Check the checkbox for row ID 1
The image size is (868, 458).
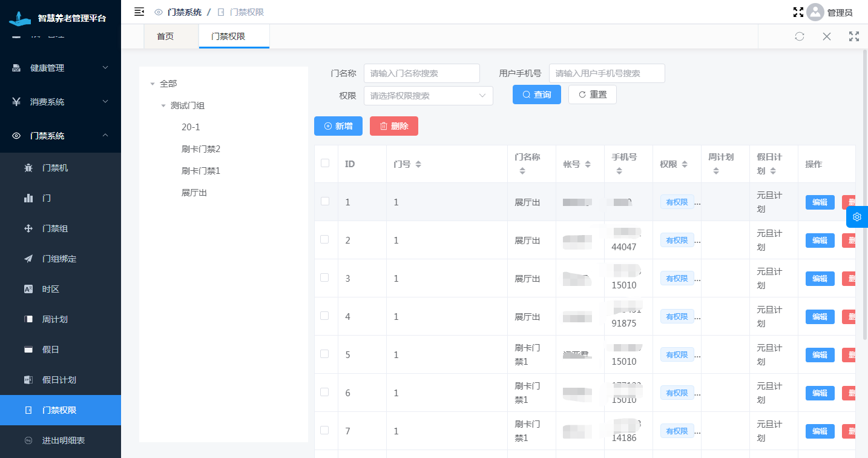[325, 201]
